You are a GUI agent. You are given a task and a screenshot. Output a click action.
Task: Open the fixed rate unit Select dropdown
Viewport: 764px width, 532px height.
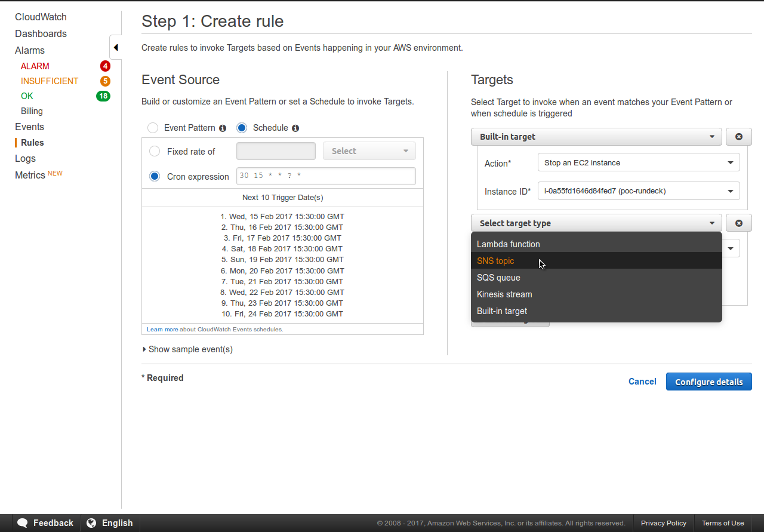click(x=369, y=151)
